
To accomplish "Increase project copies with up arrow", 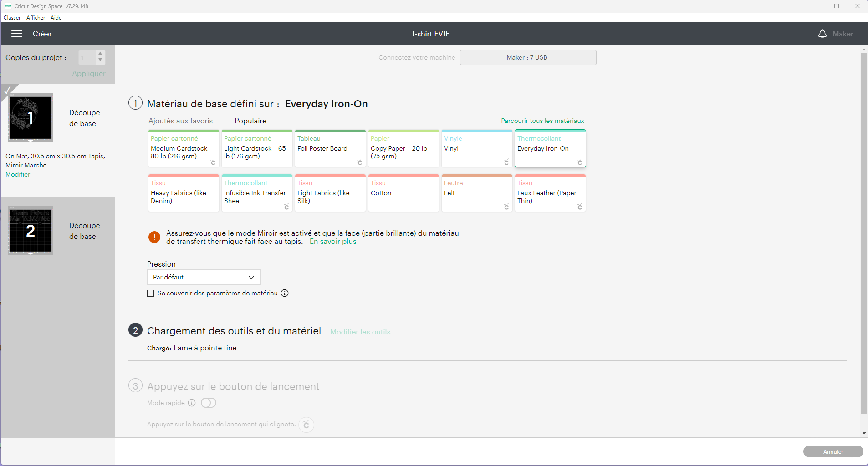I will pyautogui.click(x=100, y=54).
